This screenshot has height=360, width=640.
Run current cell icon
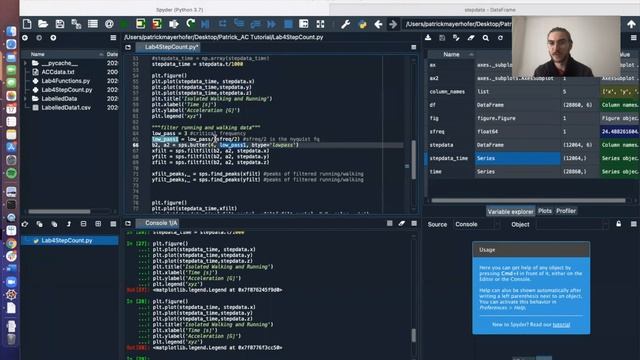(140, 24)
